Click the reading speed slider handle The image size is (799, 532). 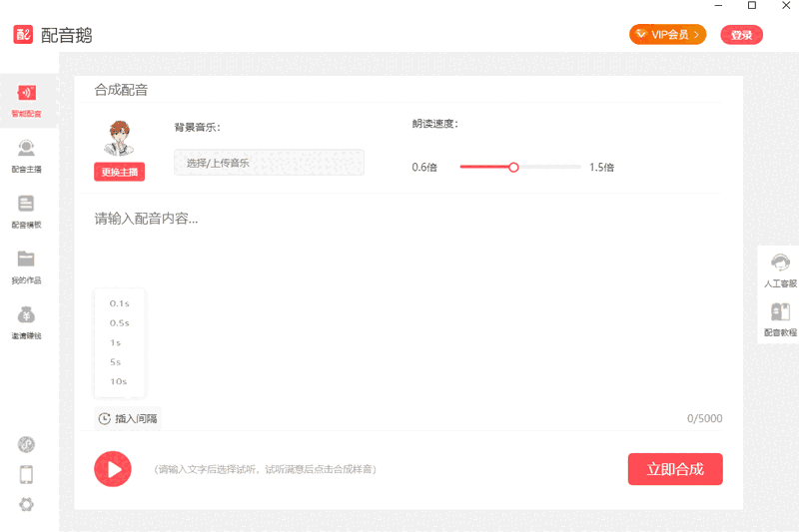pyautogui.click(x=513, y=167)
